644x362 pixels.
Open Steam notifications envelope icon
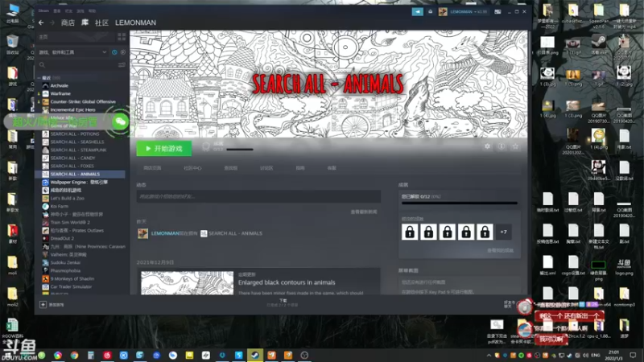click(x=430, y=11)
